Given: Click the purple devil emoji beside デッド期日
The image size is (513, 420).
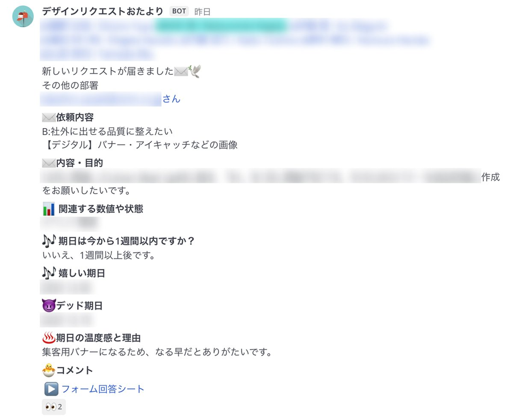Looking at the screenshot, I should click(49, 305).
